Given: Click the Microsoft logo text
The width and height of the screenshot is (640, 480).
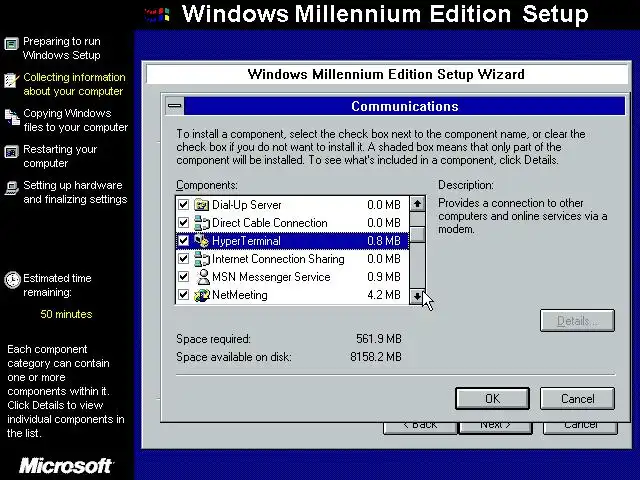Looking at the screenshot, I should (66, 465).
